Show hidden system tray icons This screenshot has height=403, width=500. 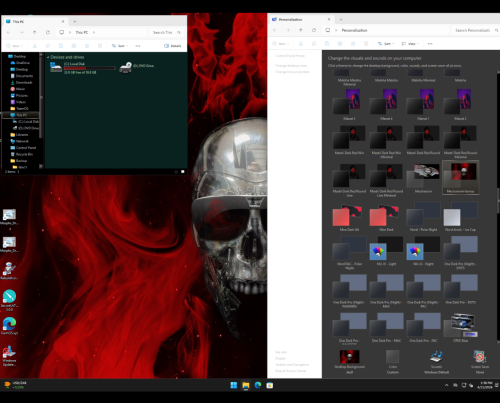(x=446, y=385)
